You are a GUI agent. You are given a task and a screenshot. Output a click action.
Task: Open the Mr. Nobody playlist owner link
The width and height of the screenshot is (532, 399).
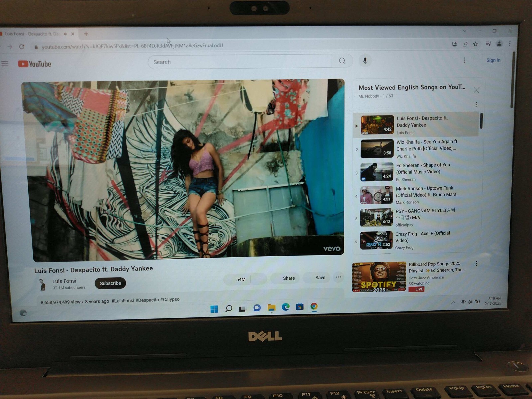[369, 96]
